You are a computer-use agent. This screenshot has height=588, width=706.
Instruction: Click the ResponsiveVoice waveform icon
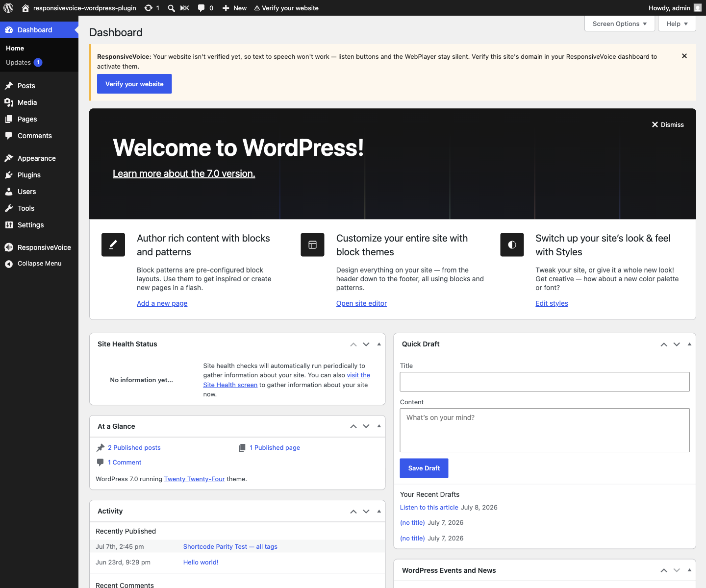click(9, 247)
